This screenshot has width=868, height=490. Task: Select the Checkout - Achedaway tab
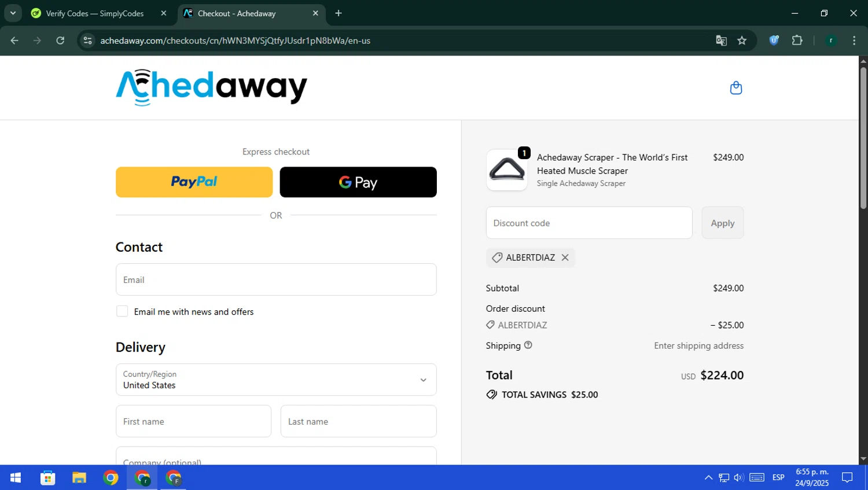pos(237,13)
